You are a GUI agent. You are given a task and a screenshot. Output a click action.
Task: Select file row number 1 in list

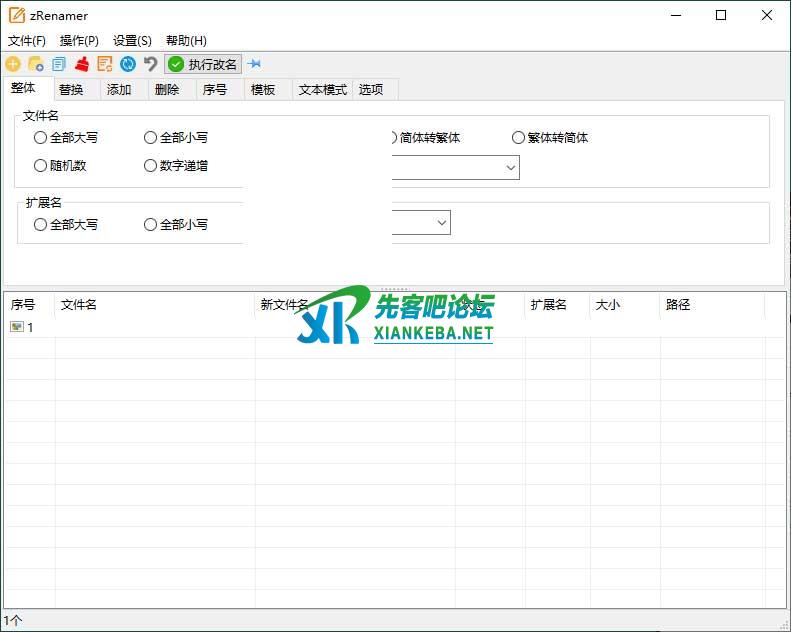(30, 327)
